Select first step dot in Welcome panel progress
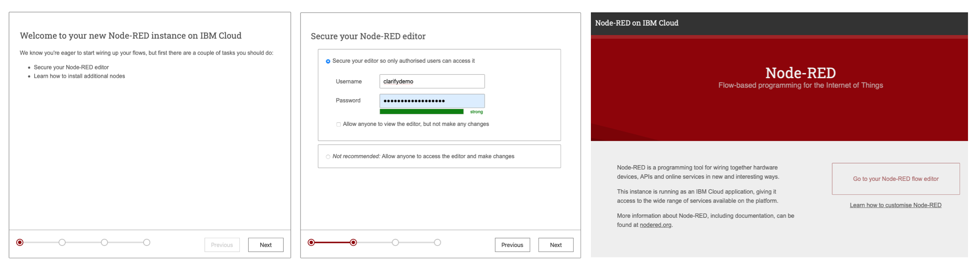Viewport: 980px width, 271px height. tap(20, 242)
